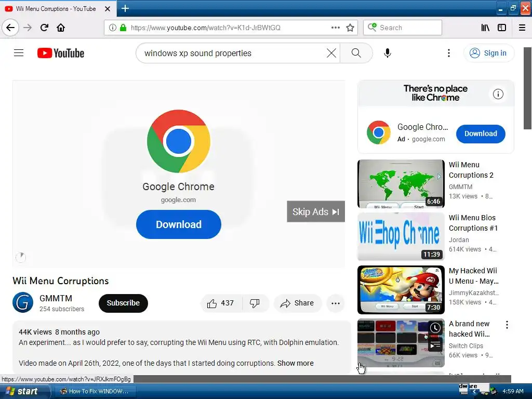Open the browser Library icon
The height and width of the screenshot is (399, 532).
pyautogui.click(x=485, y=28)
